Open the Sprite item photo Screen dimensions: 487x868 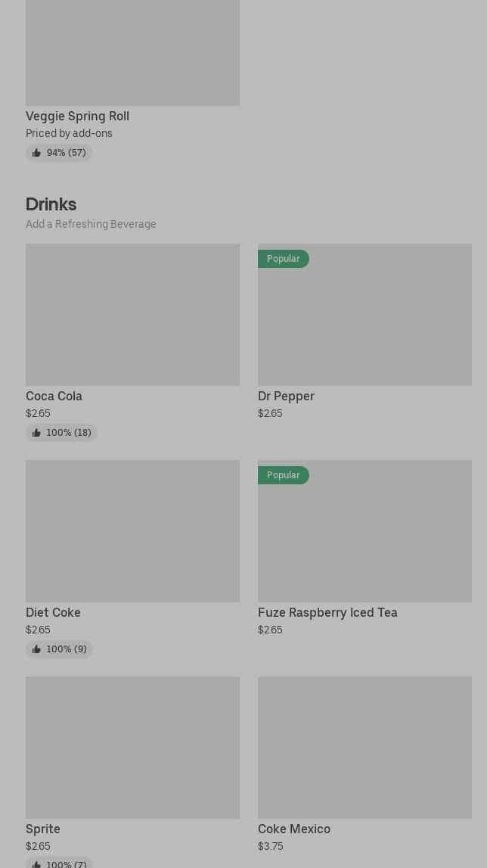[132, 747]
